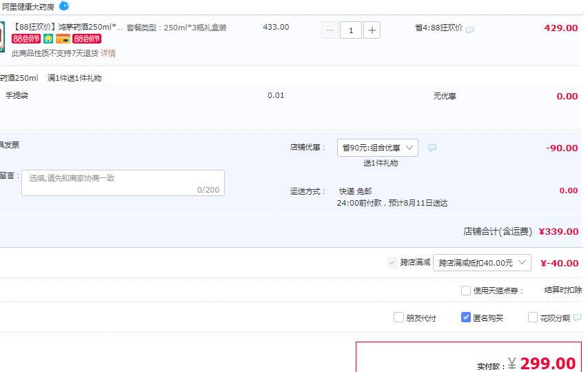588x372 pixels.
Task: Click the unit price 433.00
Action: pos(276,27)
